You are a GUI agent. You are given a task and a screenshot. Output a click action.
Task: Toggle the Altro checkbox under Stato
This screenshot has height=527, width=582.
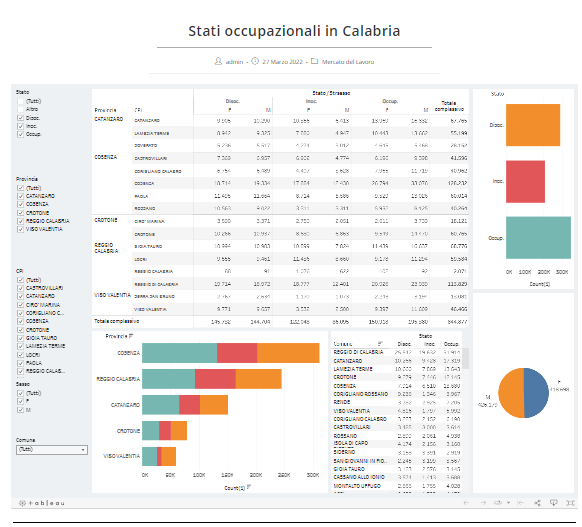20,109
